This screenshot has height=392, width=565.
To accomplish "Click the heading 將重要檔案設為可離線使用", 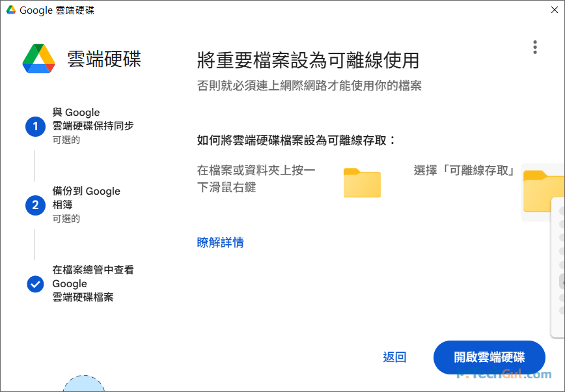I will coord(308,59).
